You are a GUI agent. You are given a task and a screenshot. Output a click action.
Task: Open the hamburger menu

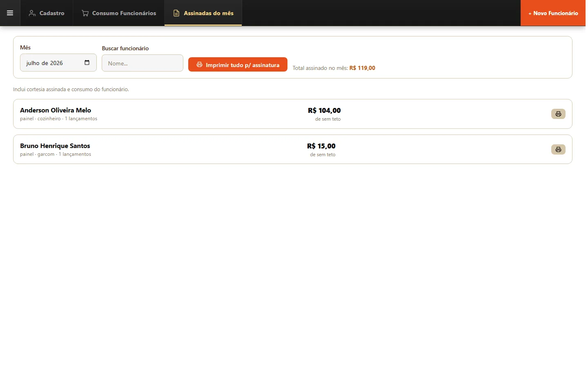(x=10, y=13)
